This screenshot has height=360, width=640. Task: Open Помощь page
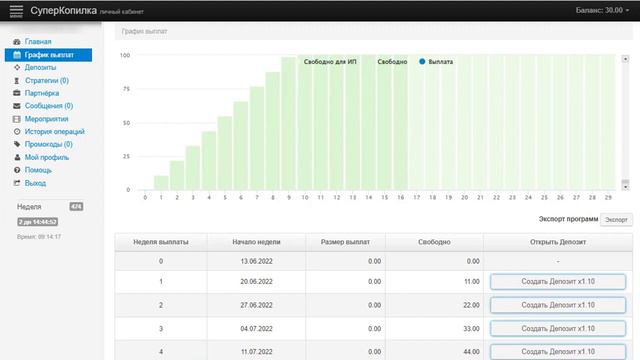click(38, 170)
